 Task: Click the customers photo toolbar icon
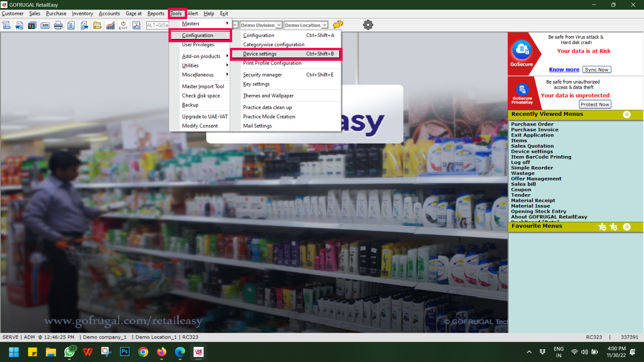(x=32, y=25)
